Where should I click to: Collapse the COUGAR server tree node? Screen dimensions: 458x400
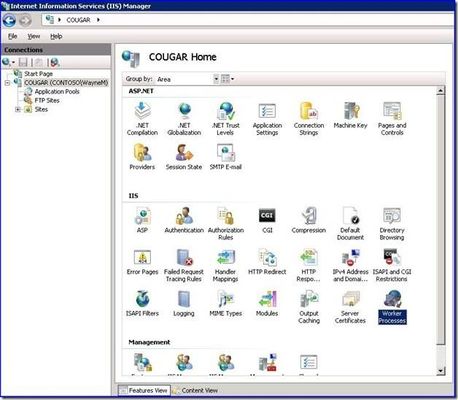pyautogui.click(x=7, y=83)
